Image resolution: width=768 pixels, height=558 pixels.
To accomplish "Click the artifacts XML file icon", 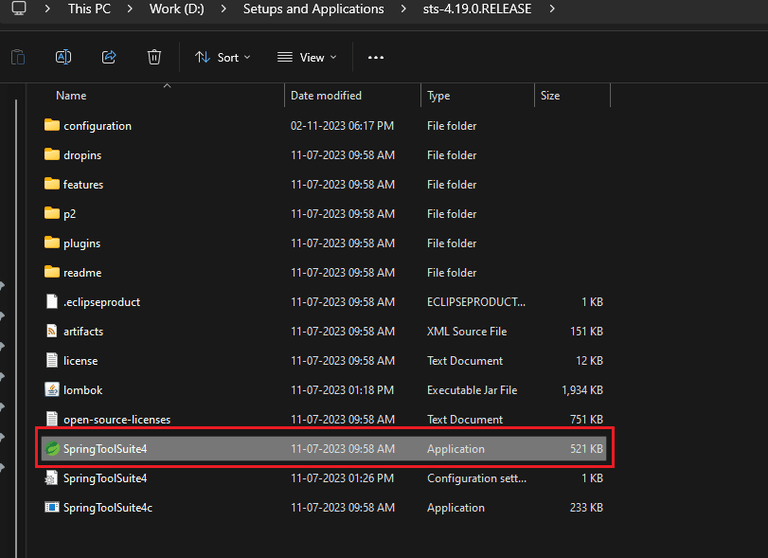I will click(52, 331).
